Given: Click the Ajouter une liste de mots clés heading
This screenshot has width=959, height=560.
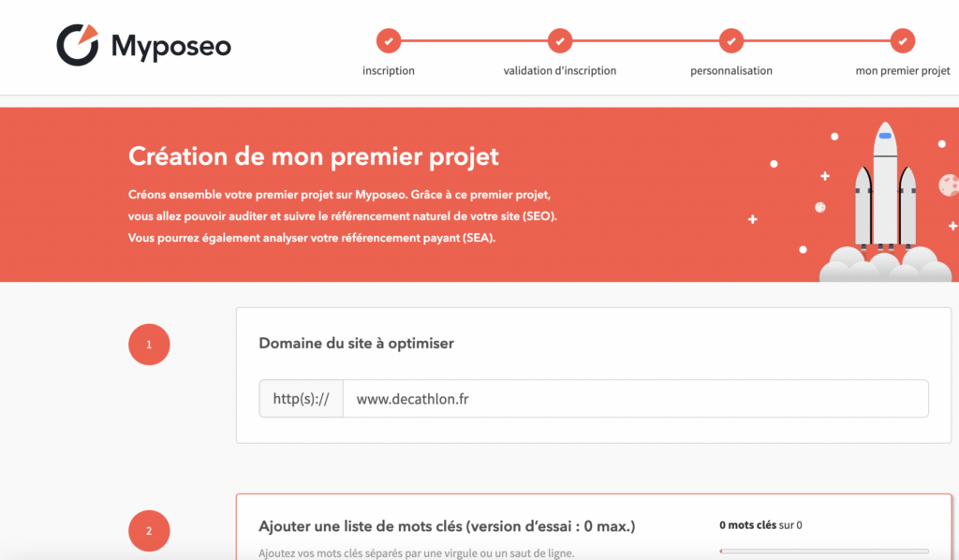Looking at the screenshot, I should pos(447,526).
